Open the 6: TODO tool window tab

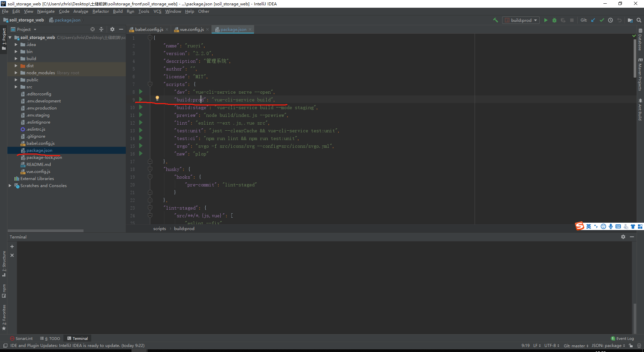50,339
